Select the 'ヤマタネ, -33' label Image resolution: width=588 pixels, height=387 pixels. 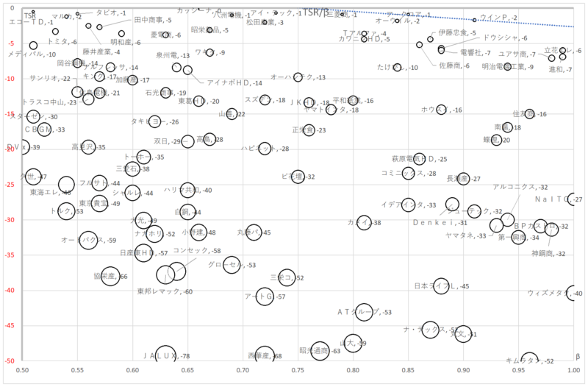pos(466,235)
